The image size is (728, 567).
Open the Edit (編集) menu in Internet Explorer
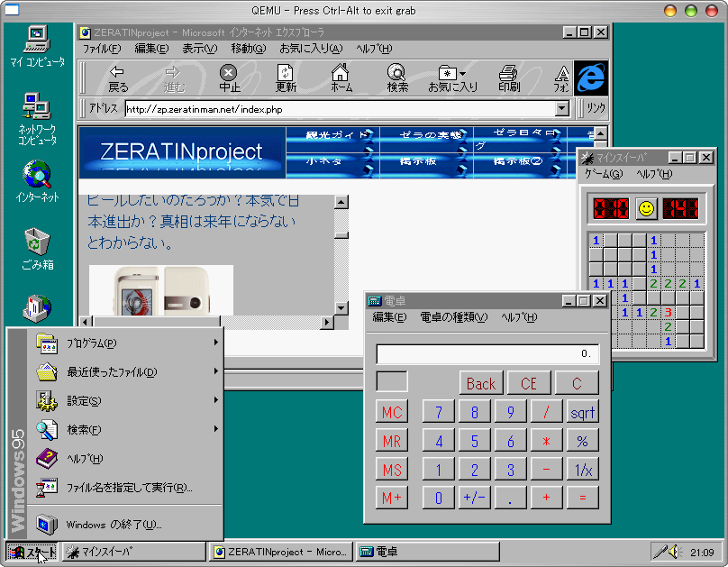point(151,49)
